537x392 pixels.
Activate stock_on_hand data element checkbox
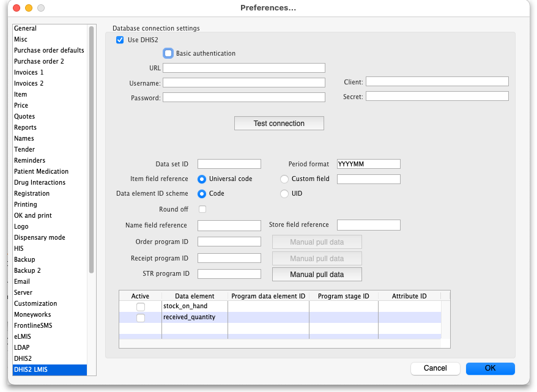coord(141,306)
